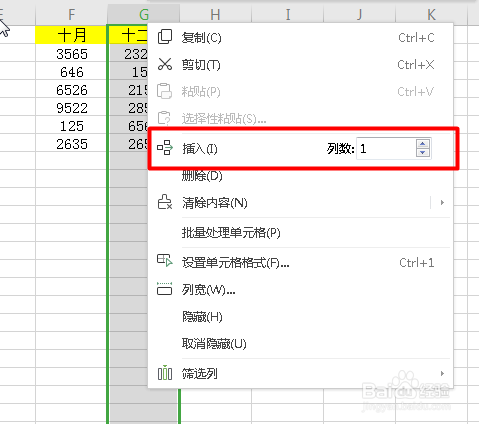Click cell containing 646
The height and width of the screenshot is (424, 479).
71,72
